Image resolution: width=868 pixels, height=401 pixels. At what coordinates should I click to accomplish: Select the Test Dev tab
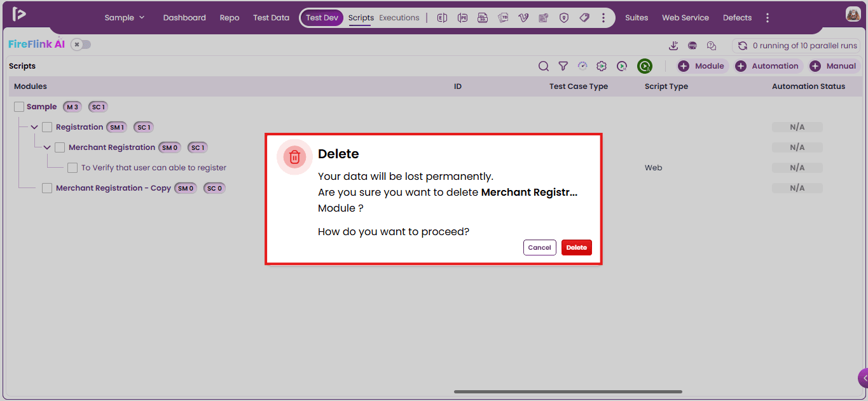tap(322, 18)
